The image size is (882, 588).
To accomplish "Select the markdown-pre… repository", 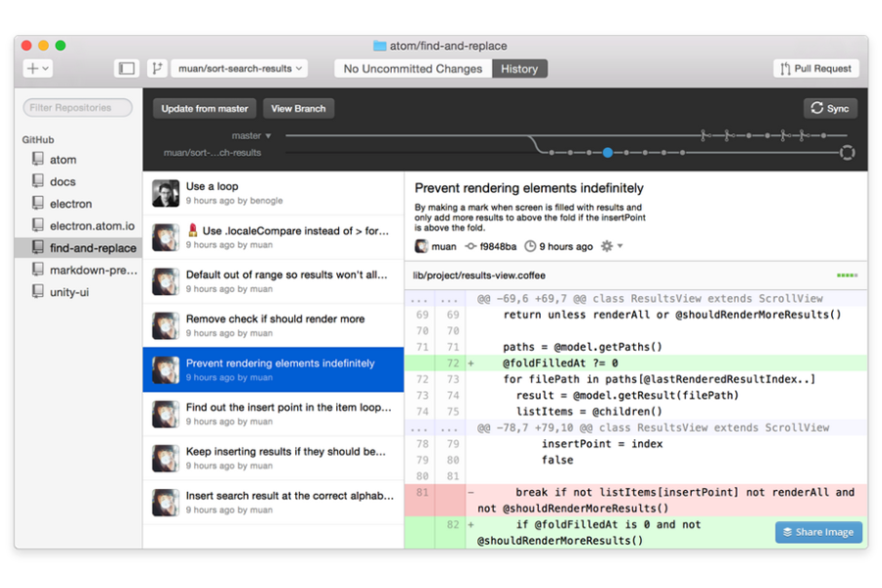I will [78, 270].
